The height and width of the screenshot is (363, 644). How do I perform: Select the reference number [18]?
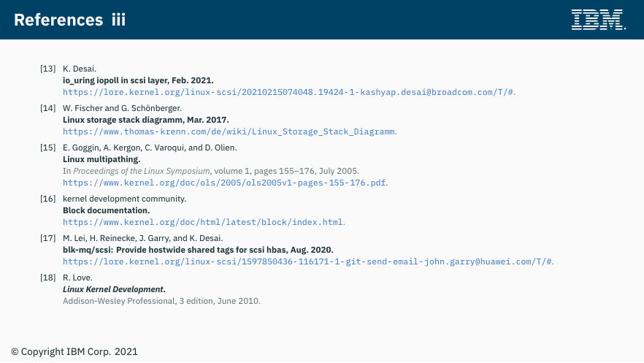tap(47, 278)
